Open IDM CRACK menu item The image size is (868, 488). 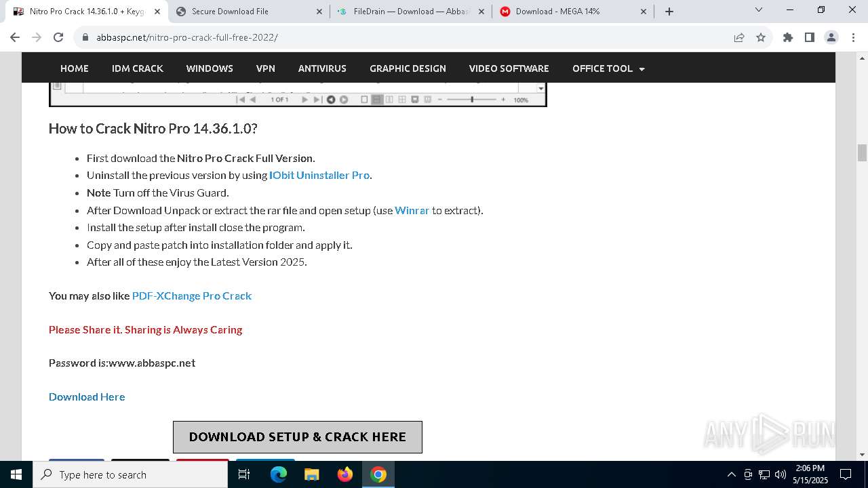pyautogui.click(x=138, y=68)
